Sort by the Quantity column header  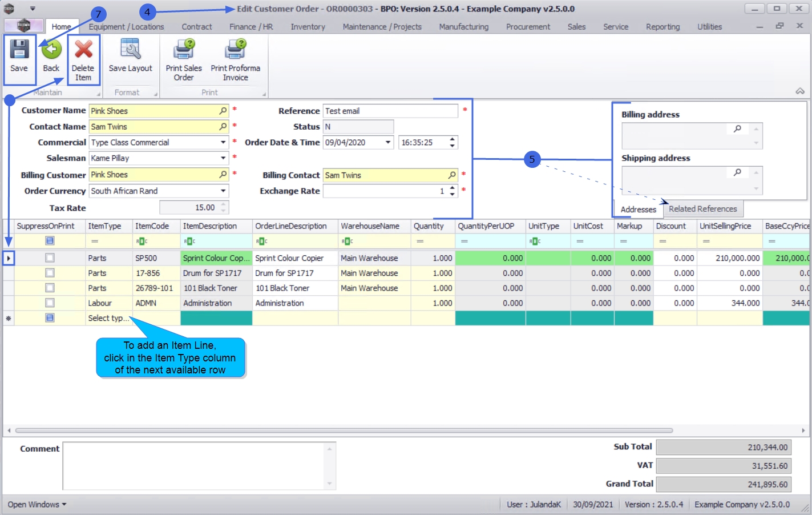coord(429,226)
